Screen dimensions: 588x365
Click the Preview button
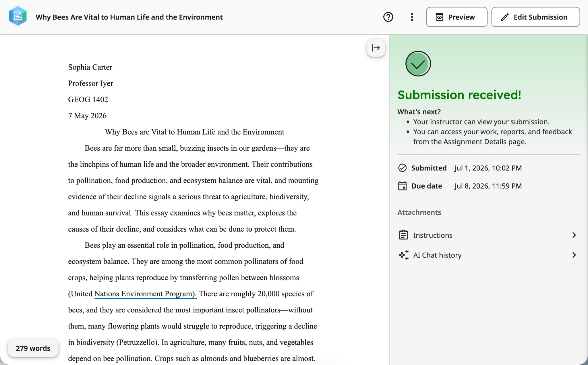point(457,17)
